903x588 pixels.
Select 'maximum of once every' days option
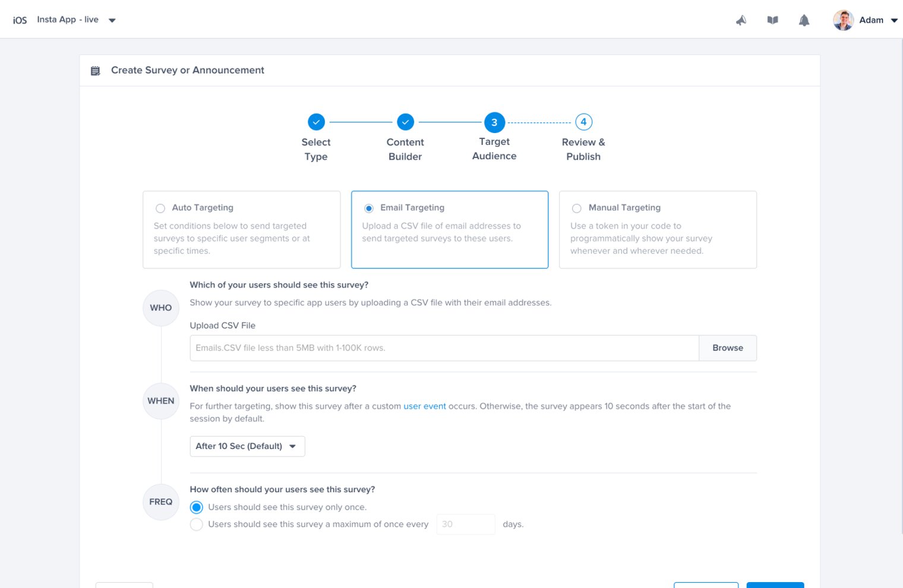(197, 524)
